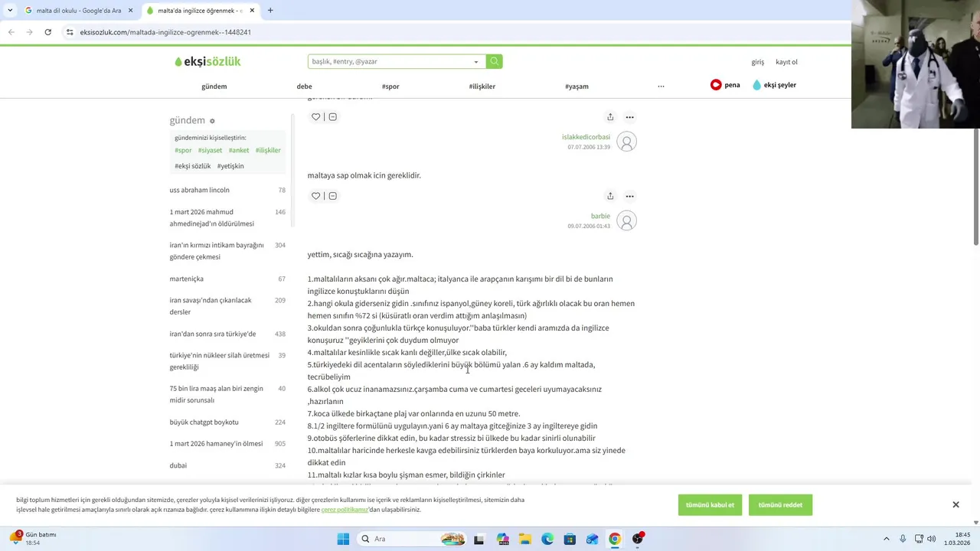This screenshot has width=980, height=551.
Task: Open the ekşi şeyler link
Action: pyautogui.click(x=775, y=85)
